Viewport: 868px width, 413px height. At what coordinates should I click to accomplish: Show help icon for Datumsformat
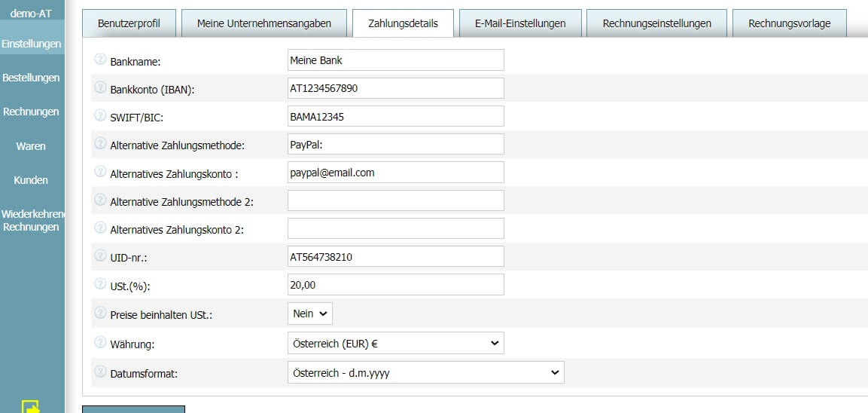tap(100, 372)
